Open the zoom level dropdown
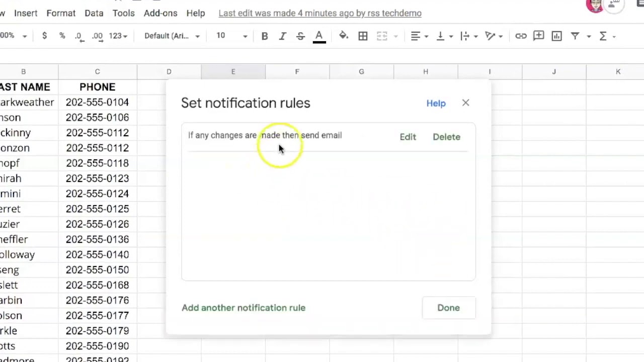Image resolution: width=644 pixels, height=362 pixels. 14,36
